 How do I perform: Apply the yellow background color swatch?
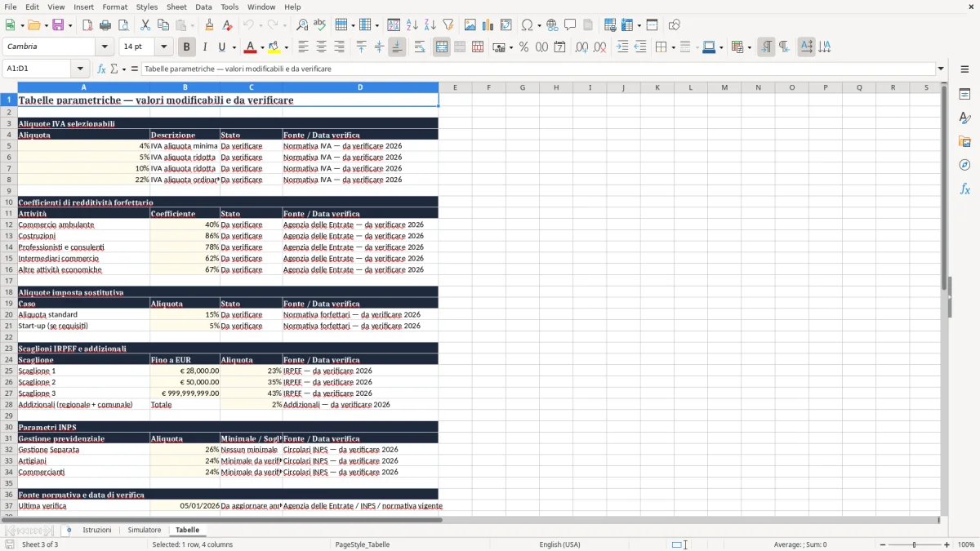tap(275, 47)
